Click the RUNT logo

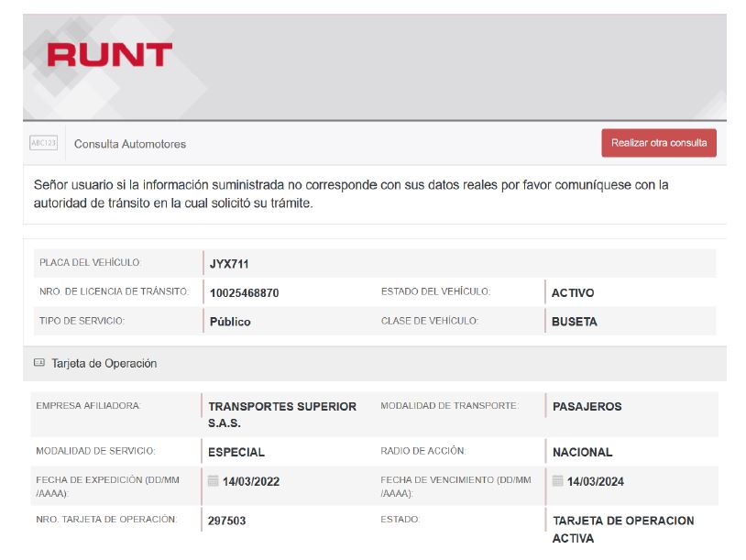point(109,55)
